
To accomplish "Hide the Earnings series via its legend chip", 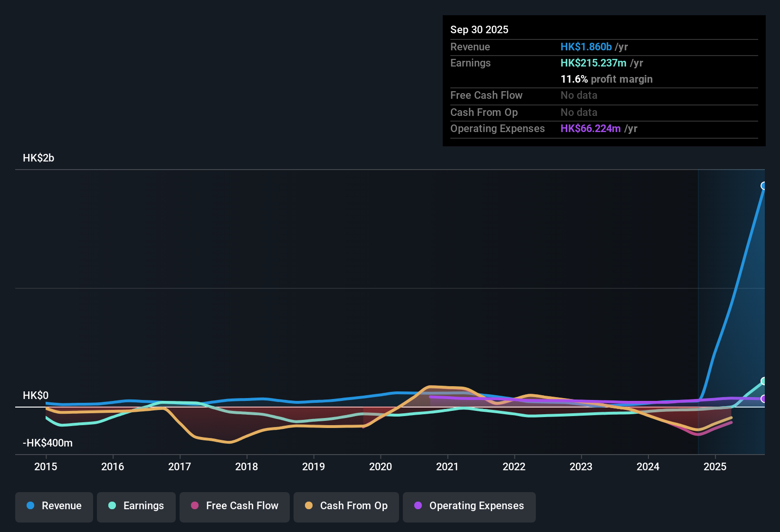I will [136, 506].
